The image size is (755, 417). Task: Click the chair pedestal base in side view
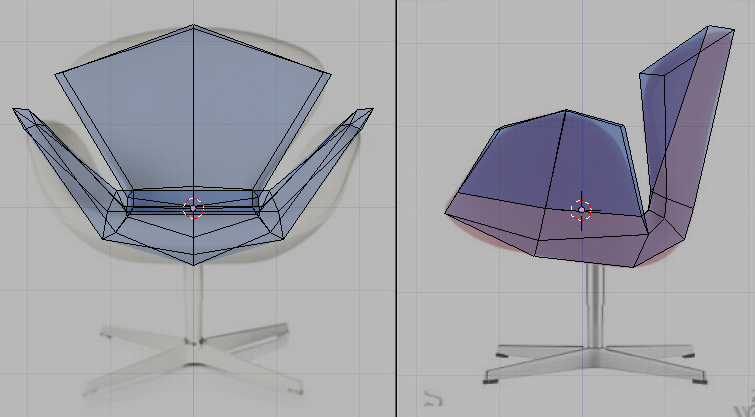(595, 364)
